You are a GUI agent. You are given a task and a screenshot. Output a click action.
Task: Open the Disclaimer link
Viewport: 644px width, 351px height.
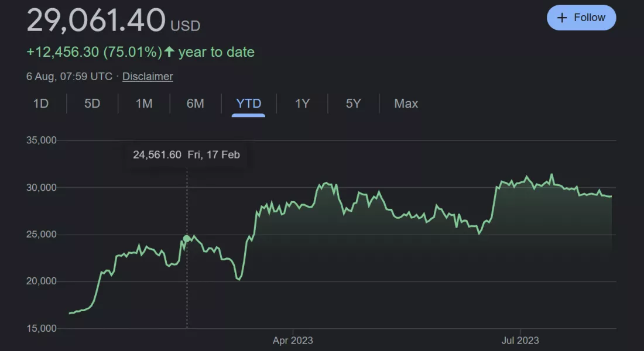pos(148,76)
